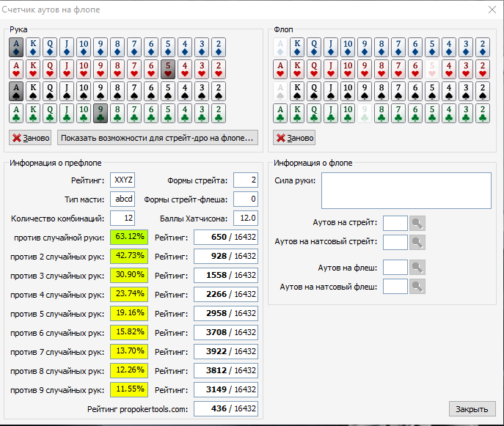The height and width of the screenshot is (426, 504).
Task: Show straight-draw possibilities on flop
Action: 158,138
